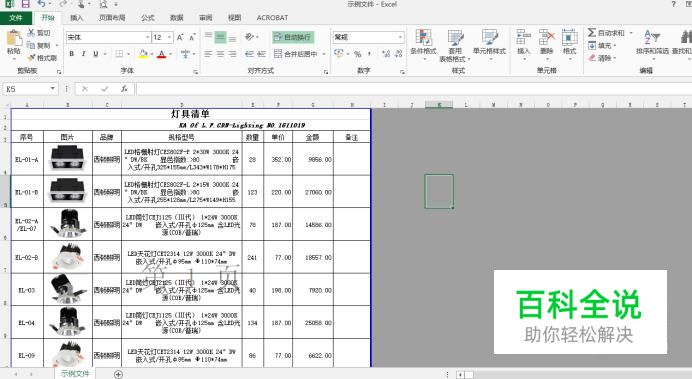
Task: Expand the Merge and Center dropdown arrow
Action: point(324,54)
